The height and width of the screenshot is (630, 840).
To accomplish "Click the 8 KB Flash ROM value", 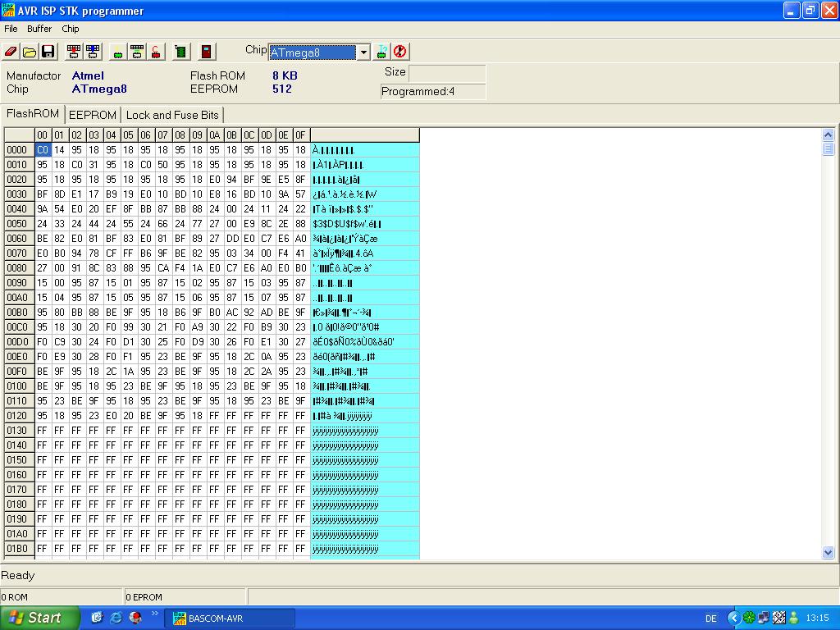I will [x=285, y=75].
